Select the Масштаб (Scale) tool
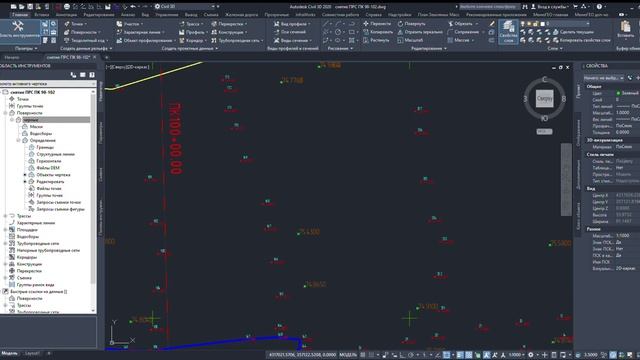Screen dimensions: 640x360 (410, 40)
